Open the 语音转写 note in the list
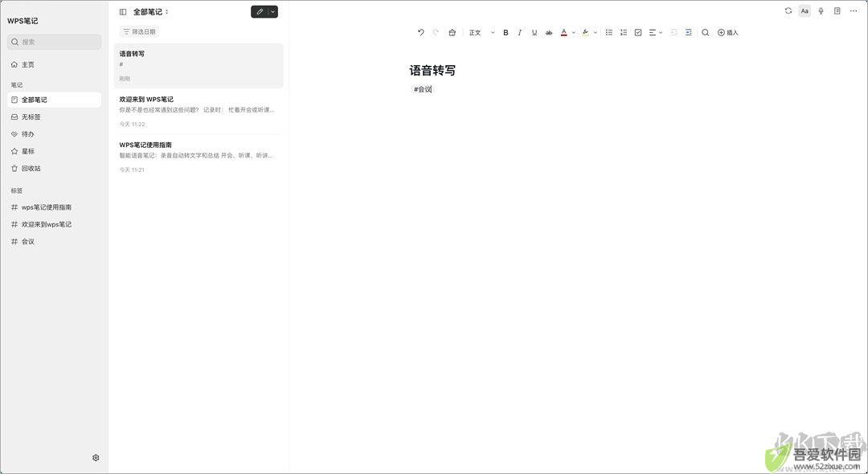This screenshot has width=868, height=474. pyautogui.click(x=199, y=66)
